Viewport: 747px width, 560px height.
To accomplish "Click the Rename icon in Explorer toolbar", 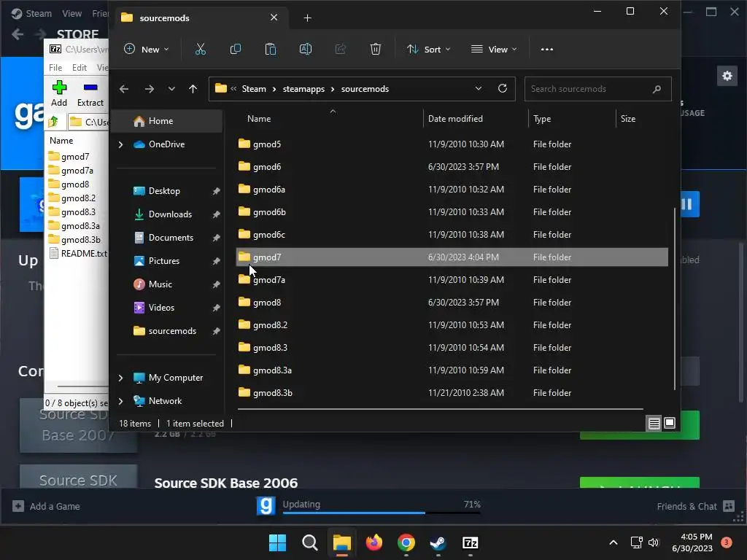I will [x=306, y=49].
